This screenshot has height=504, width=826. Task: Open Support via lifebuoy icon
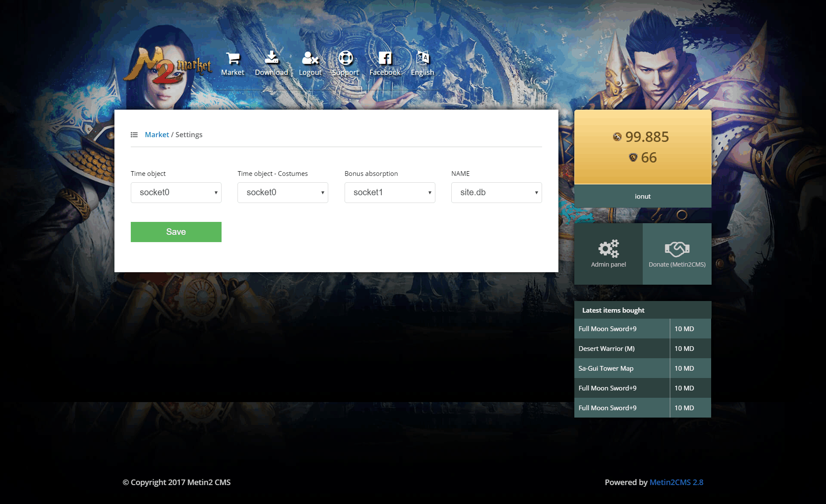click(x=345, y=58)
